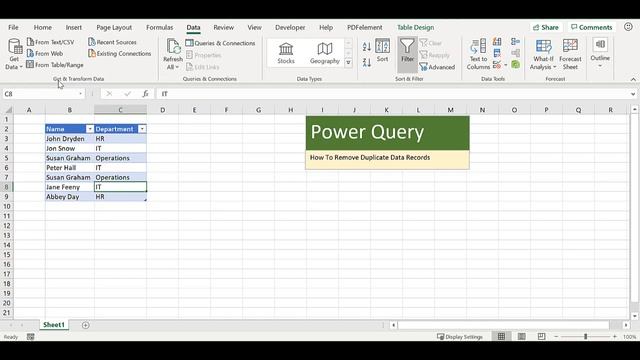
Task: Open the Comments button
Action: [x=591, y=27]
